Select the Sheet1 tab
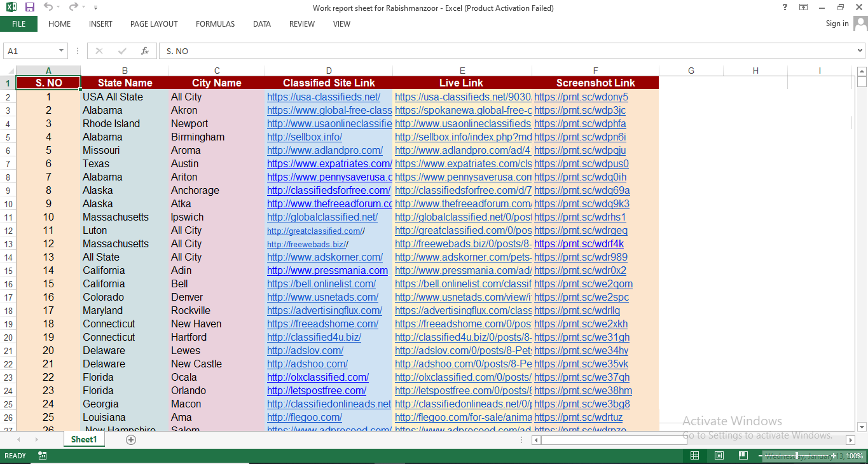 83,439
